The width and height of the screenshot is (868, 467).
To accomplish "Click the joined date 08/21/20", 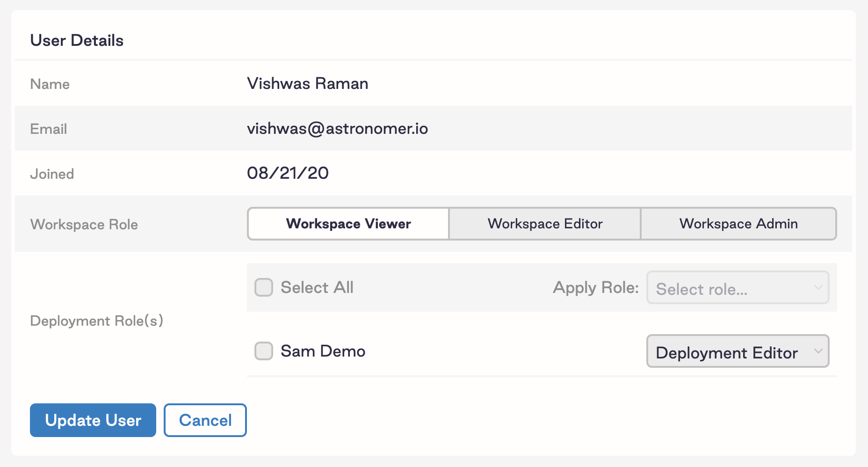I will 288,173.
